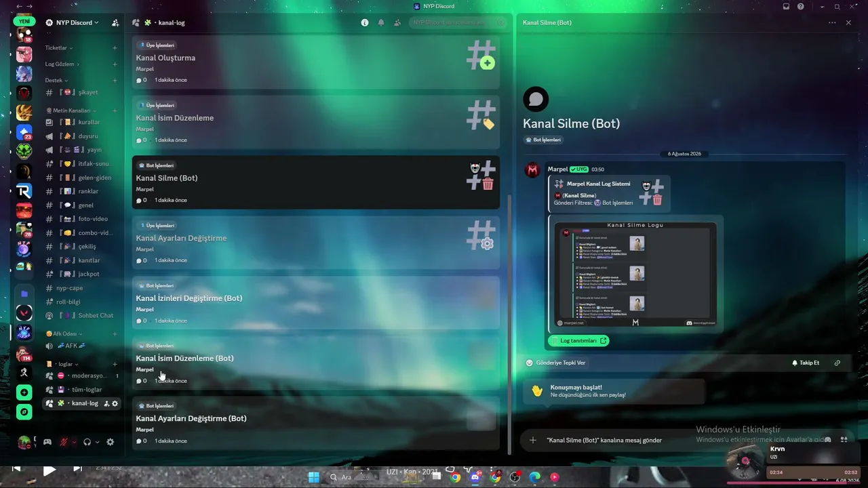Open microphone input options arrow

click(x=74, y=442)
